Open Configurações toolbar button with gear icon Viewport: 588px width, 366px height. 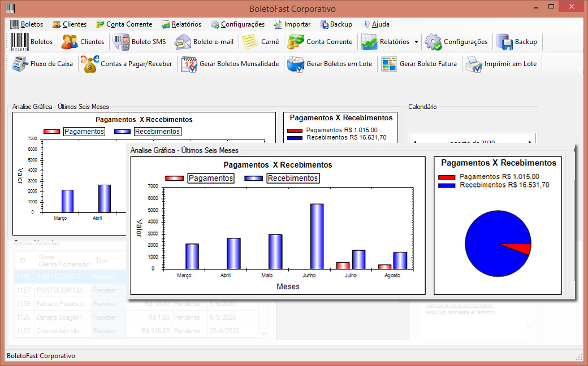(x=456, y=42)
